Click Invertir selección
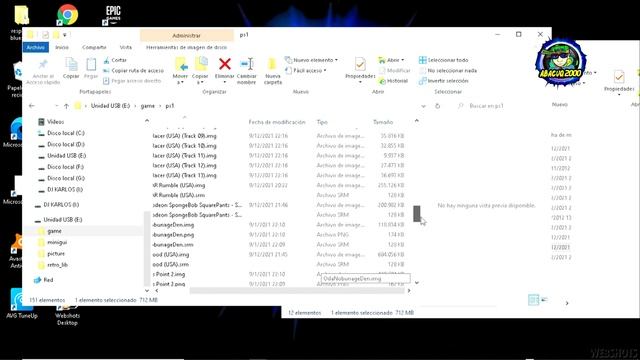This screenshot has width=640, height=360. pyautogui.click(x=444, y=81)
